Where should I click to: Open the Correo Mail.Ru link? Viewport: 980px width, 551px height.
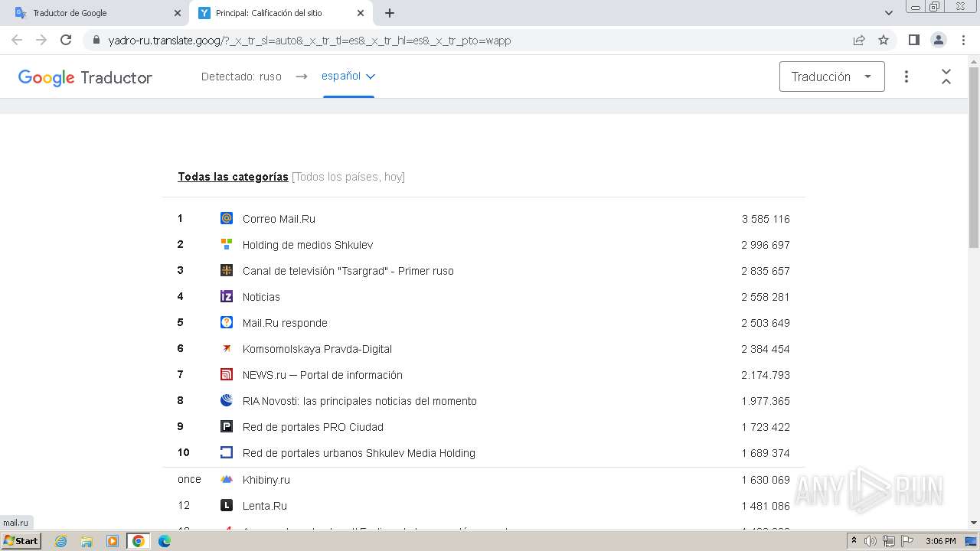pos(279,219)
